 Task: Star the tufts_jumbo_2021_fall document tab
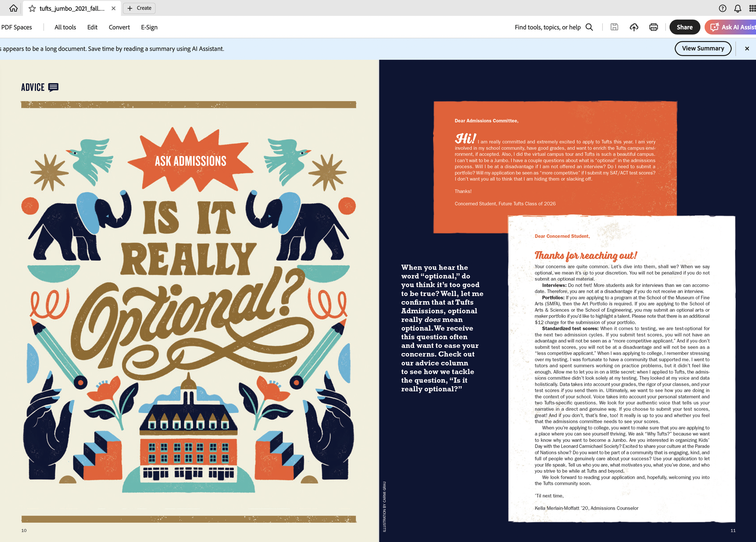point(32,8)
